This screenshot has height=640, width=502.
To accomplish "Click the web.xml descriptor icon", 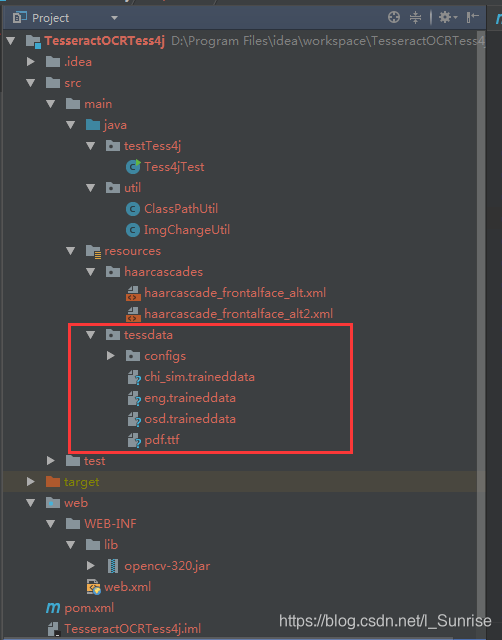I will [x=93, y=587].
